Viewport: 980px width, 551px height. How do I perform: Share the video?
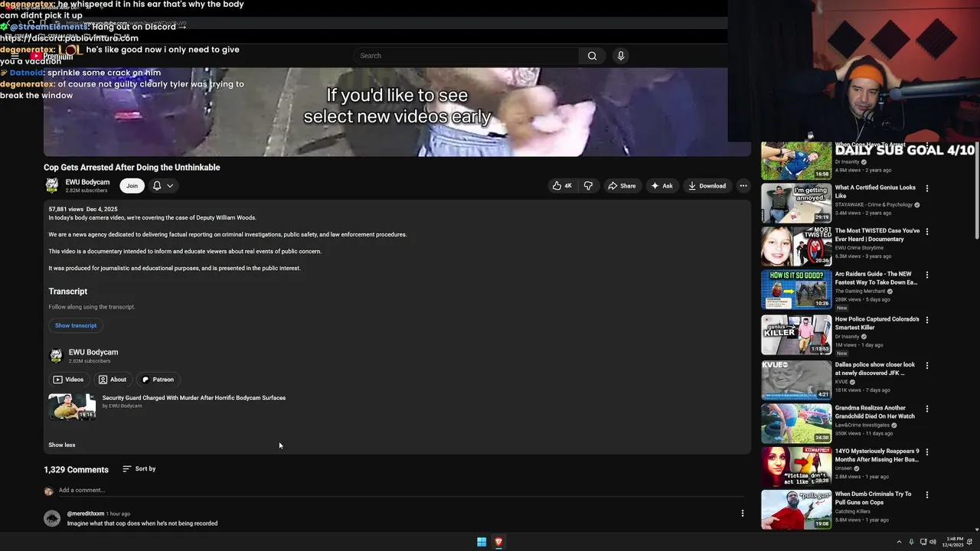click(622, 186)
